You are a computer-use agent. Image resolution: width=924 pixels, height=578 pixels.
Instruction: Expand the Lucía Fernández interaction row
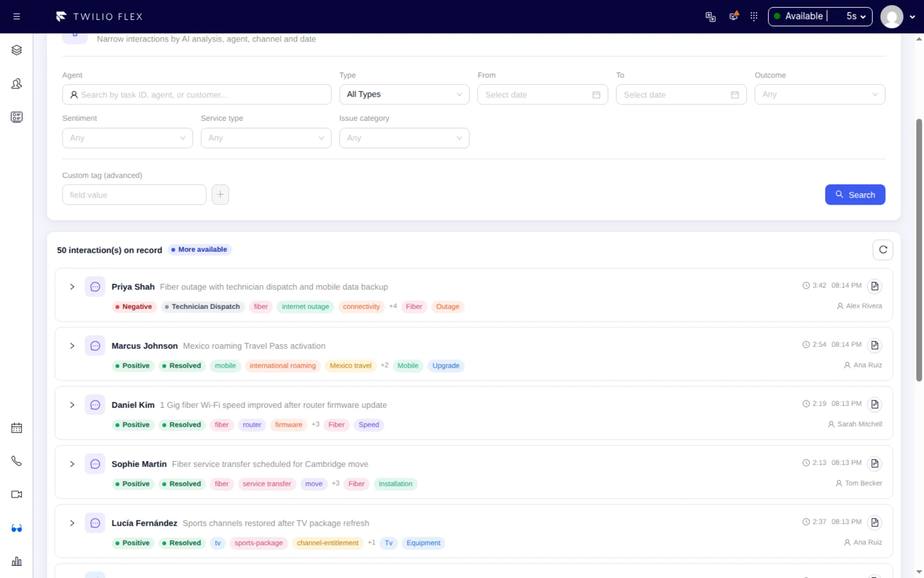tap(72, 523)
